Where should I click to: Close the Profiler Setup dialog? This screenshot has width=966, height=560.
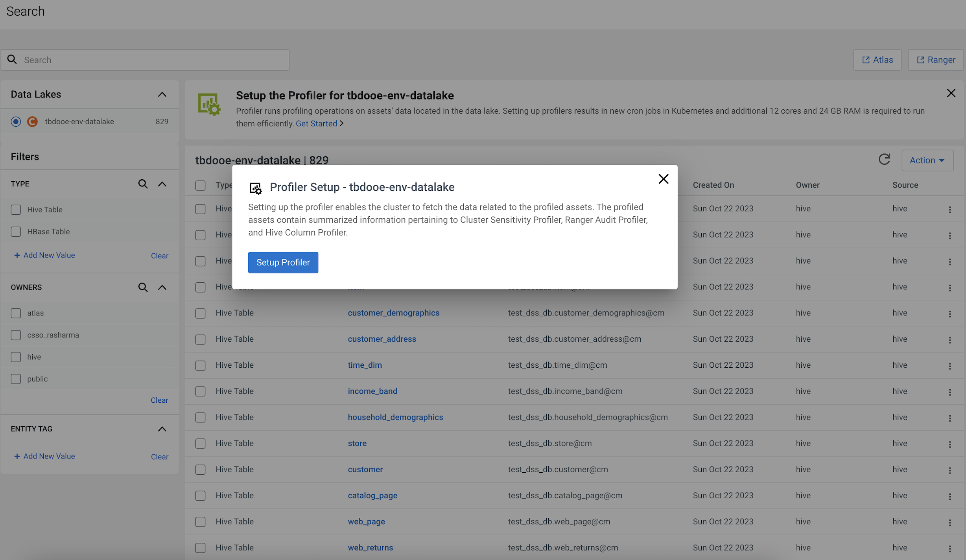[x=663, y=179]
